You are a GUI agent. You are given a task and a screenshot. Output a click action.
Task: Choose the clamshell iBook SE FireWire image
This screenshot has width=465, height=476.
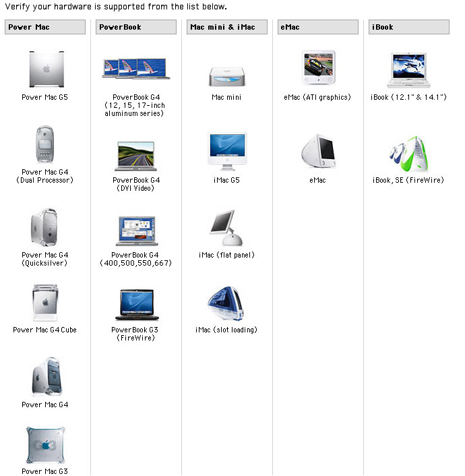click(409, 154)
